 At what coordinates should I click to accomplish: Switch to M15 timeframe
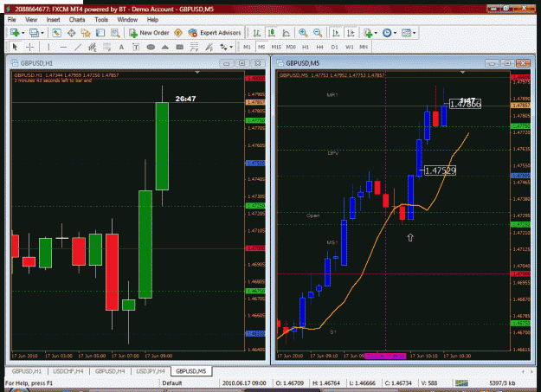pyautogui.click(x=276, y=47)
